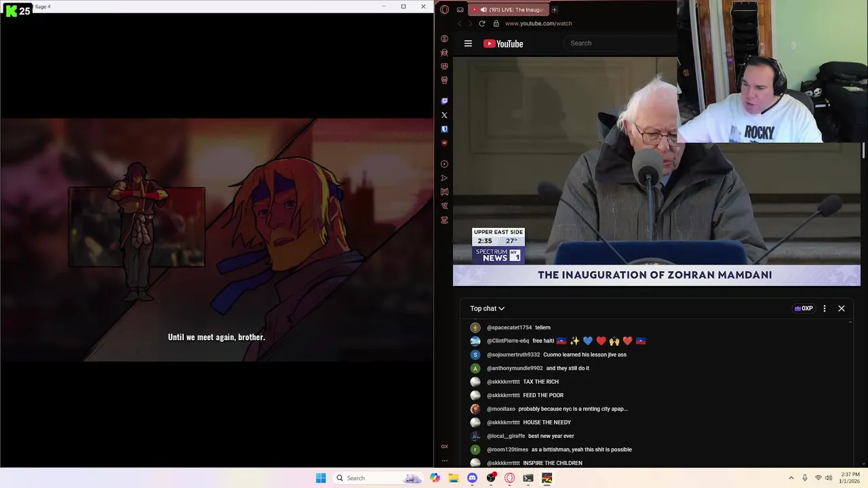Open the Player circle-play icon in the sidebar
This screenshot has height=488, width=868.
pos(444,164)
